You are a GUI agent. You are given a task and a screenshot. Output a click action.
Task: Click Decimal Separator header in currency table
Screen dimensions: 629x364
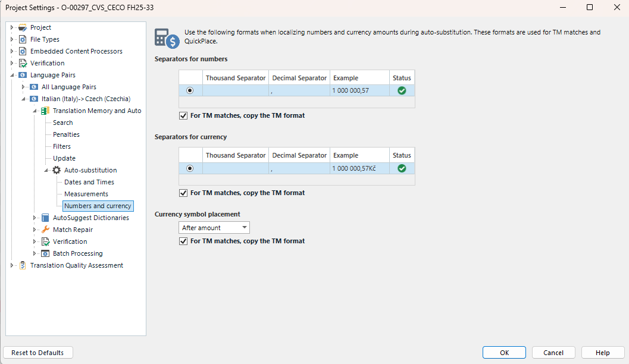299,156
